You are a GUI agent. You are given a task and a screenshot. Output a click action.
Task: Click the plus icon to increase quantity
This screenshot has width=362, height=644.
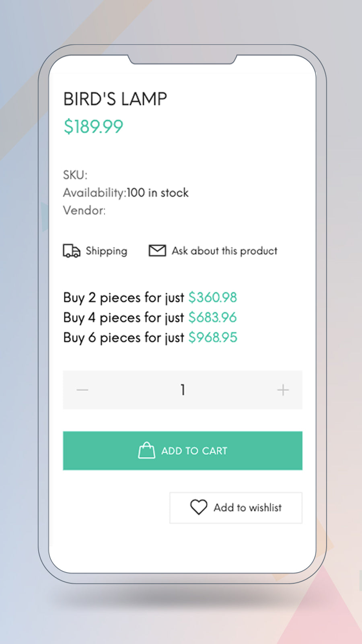point(283,390)
